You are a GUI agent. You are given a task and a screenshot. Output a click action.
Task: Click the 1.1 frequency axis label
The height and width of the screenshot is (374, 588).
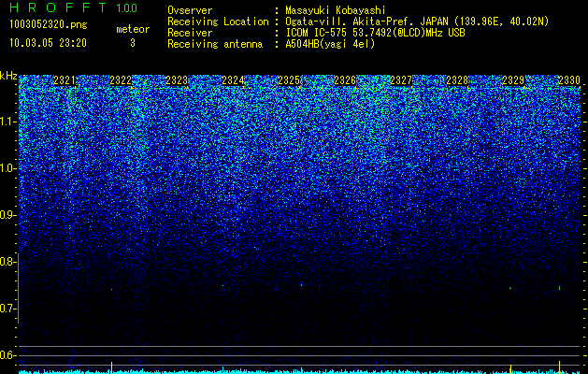tap(7, 122)
